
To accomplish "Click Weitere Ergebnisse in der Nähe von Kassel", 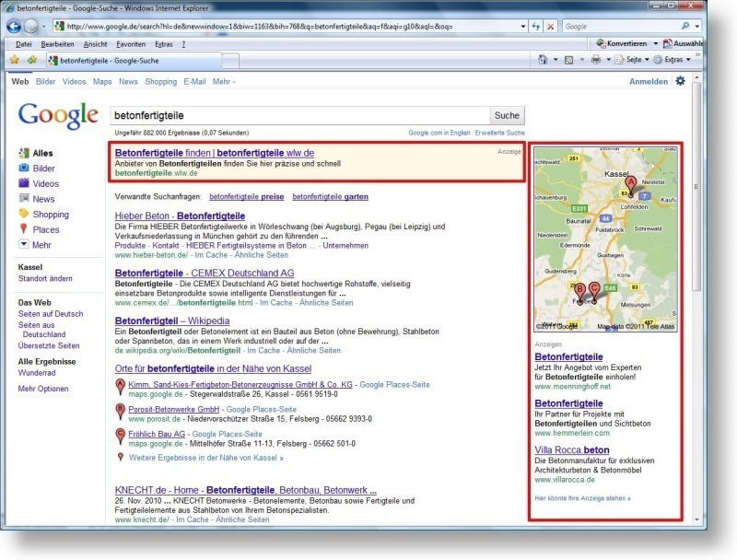I will pos(205,458).
